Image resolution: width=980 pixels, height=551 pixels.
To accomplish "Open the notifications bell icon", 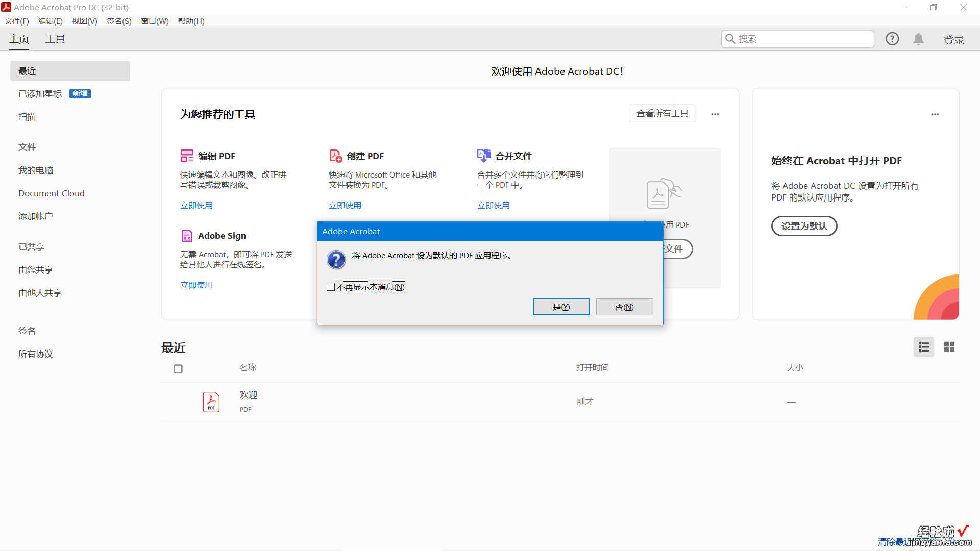I will [918, 39].
